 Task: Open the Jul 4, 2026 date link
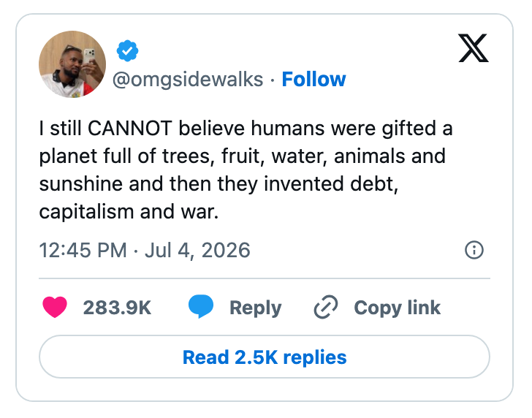[x=197, y=251]
